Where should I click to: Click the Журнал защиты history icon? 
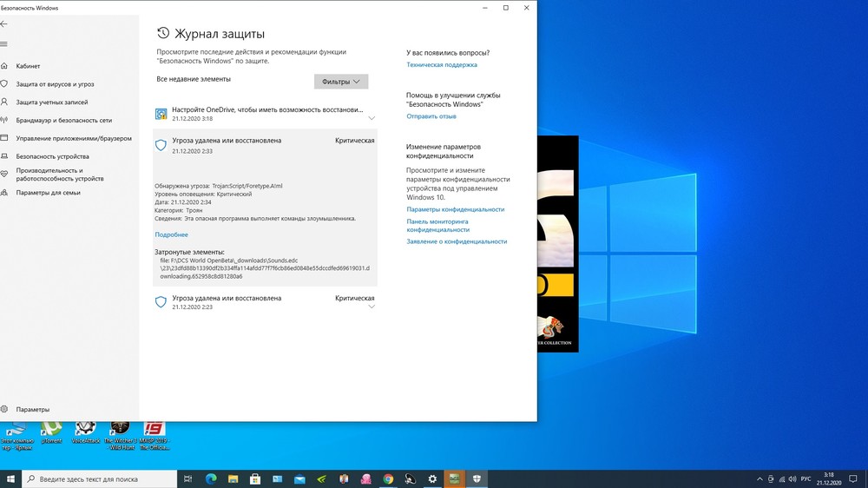pyautogui.click(x=163, y=33)
